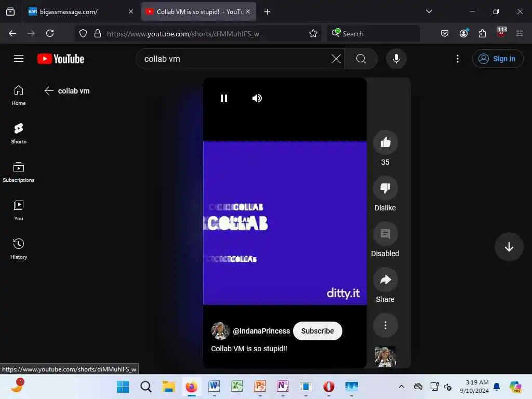Show hidden system tray icons

(x=402, y=387)
